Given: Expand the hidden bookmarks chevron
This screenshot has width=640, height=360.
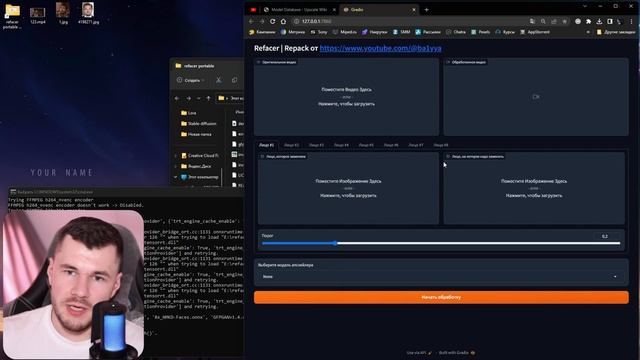Looking at the screenshot, I should click(588, 32).
